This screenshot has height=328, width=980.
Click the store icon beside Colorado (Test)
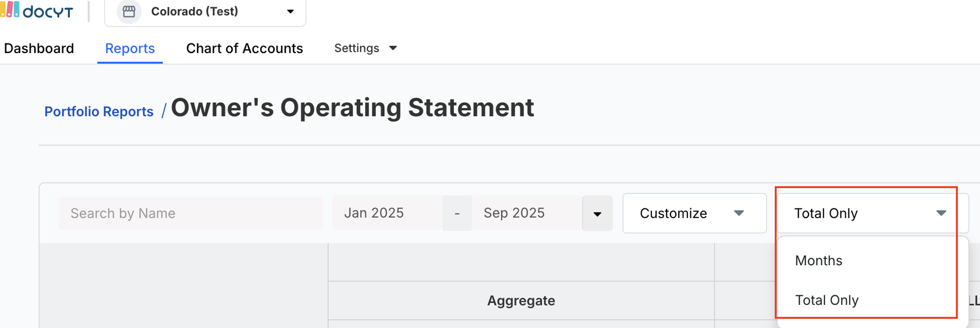point(129,11)
